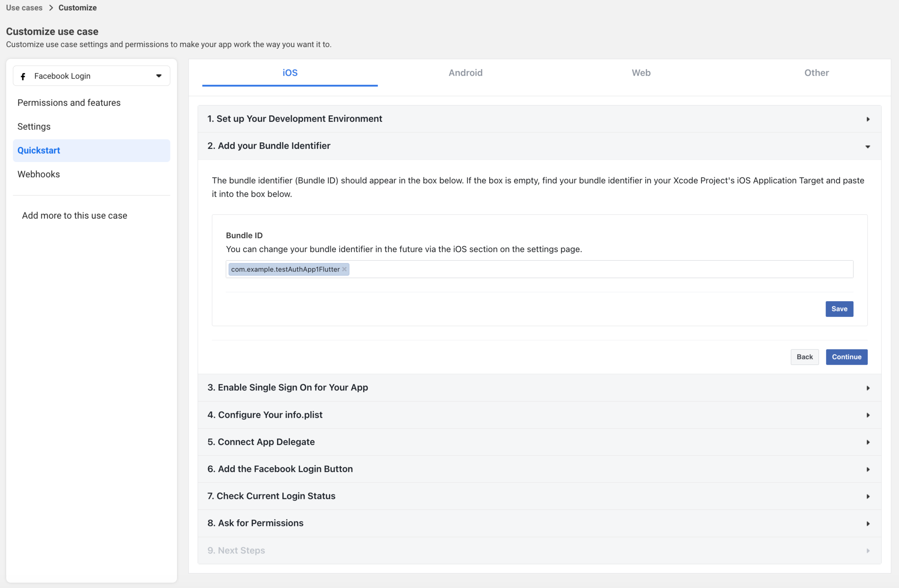Viewport: 899px width, 588px height.
Task: Expand Check Current Login Status section
Action: tap(867, 497)
